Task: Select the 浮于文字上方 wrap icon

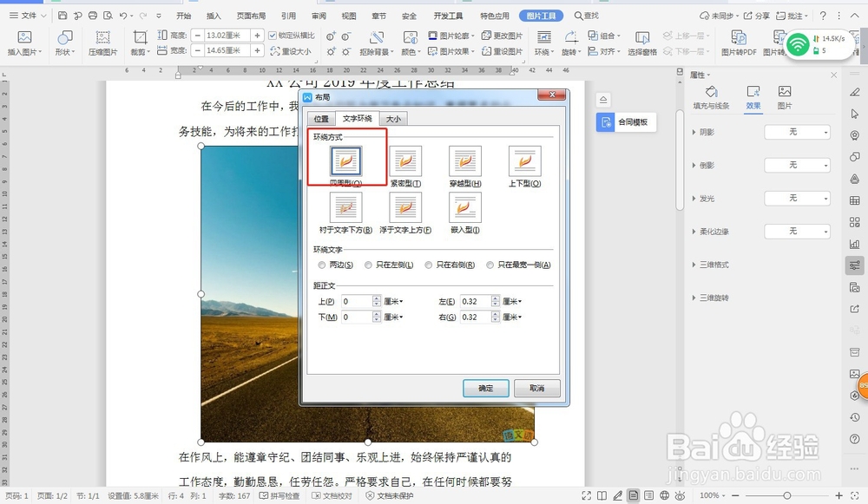Action: coord(405,207)
